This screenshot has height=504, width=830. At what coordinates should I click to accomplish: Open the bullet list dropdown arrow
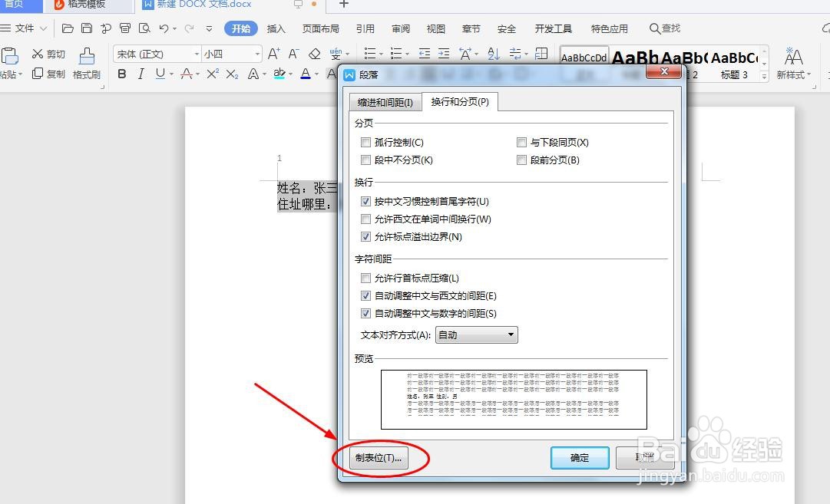[381, 54]
